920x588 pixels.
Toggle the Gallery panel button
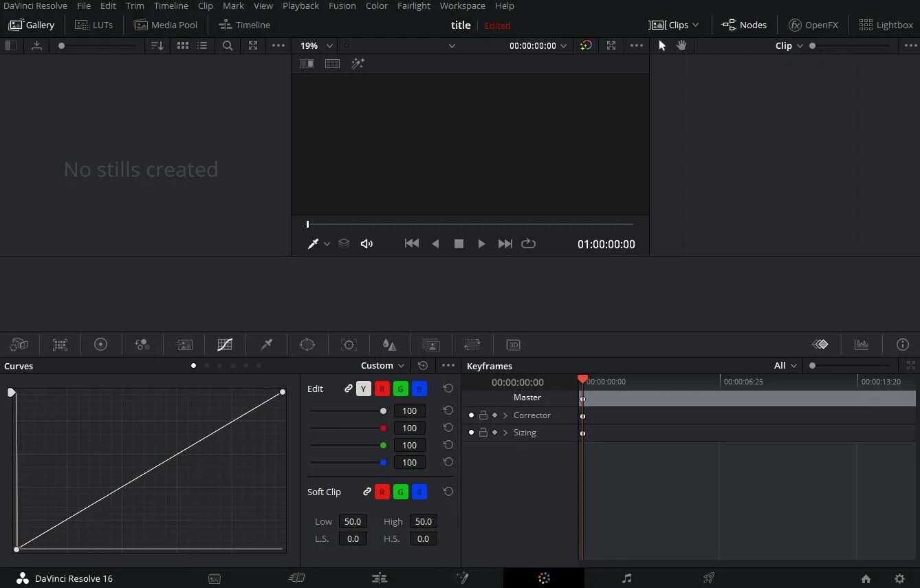point(32,25)
